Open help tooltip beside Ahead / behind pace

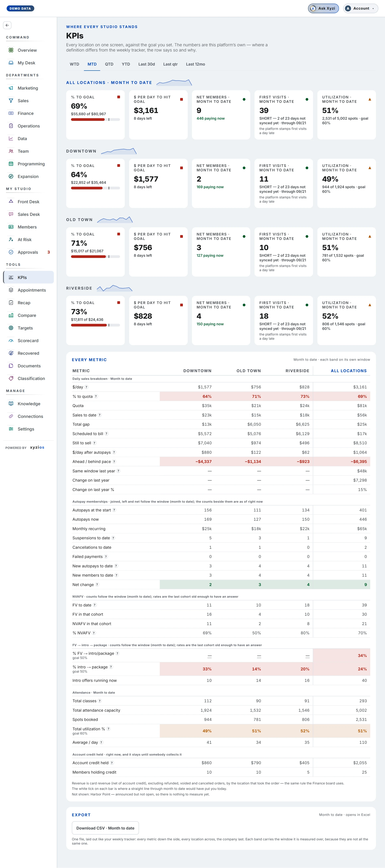(114, 462)
